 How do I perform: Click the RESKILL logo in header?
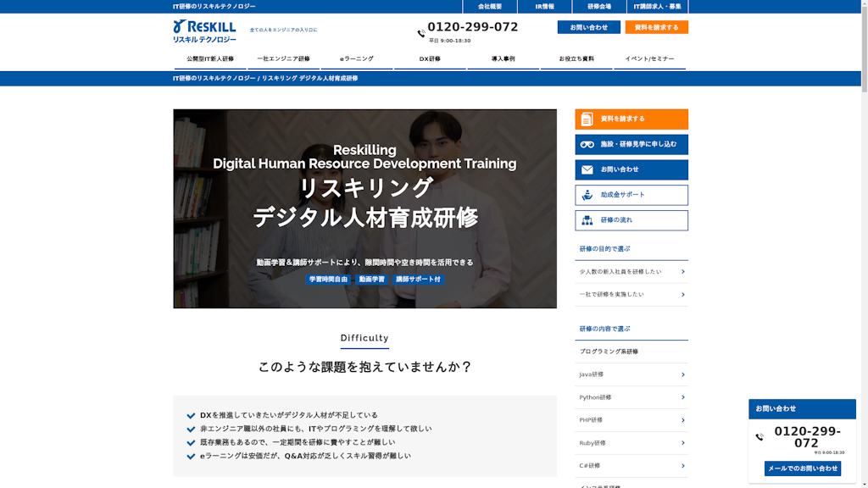[x=204, y=31]
